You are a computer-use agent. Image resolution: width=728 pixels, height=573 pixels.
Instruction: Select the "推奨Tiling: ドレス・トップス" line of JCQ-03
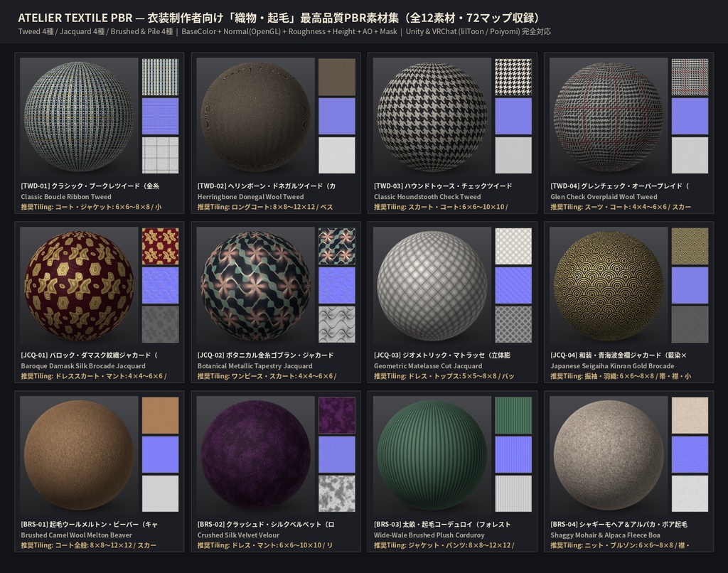coord(444,376)
